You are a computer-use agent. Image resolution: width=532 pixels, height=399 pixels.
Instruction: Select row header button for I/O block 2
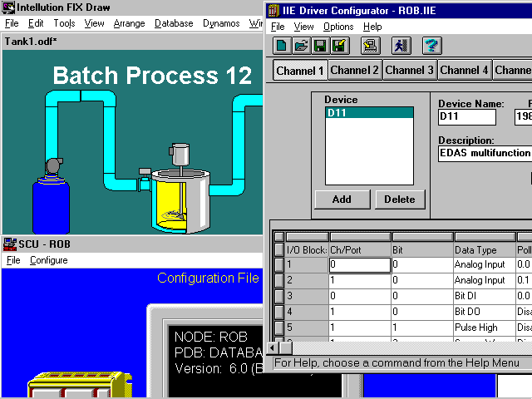(x=279, y=280)
